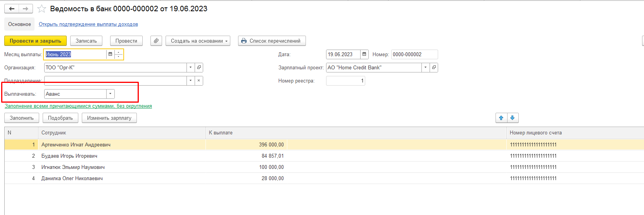Add document to favorites with star icon

[41, 9]
